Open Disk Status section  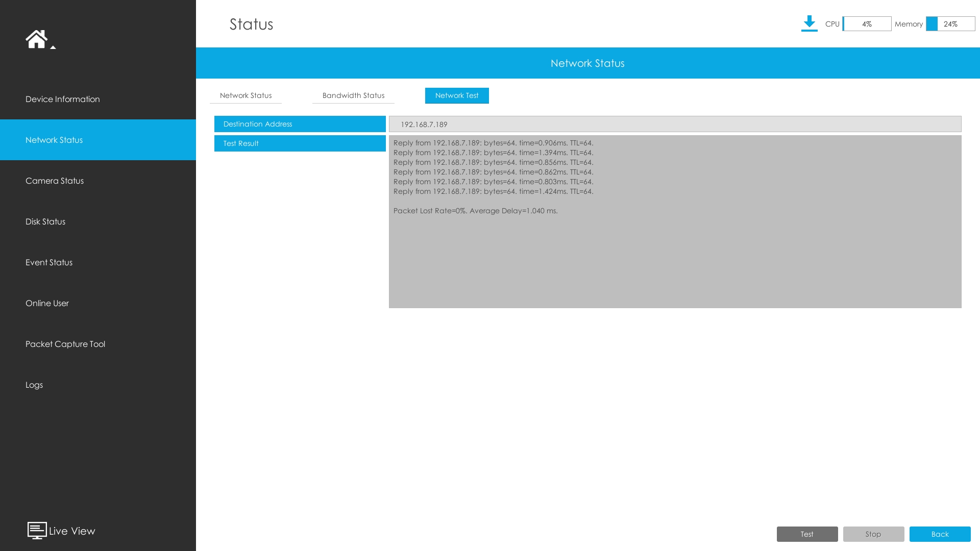coord(98,221)
